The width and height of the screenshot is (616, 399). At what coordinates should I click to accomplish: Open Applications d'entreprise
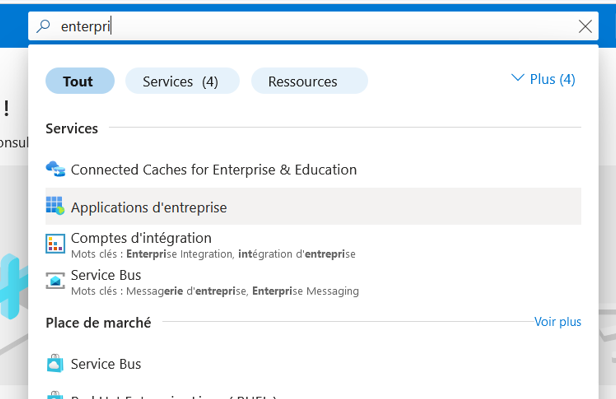(x=313, y=207)
